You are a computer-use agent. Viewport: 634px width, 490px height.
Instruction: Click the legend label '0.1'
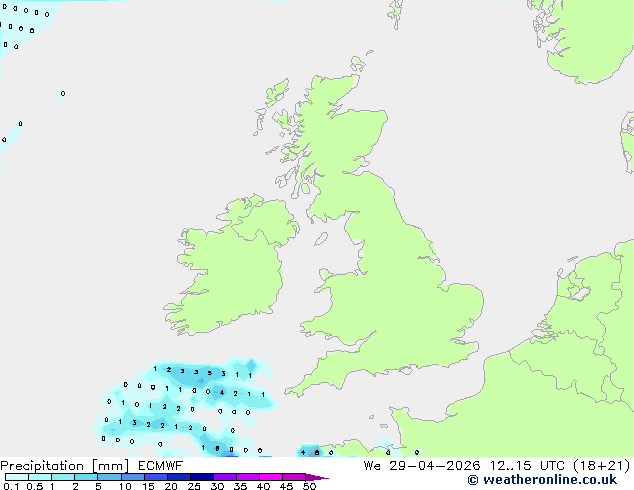coord(11,486)
